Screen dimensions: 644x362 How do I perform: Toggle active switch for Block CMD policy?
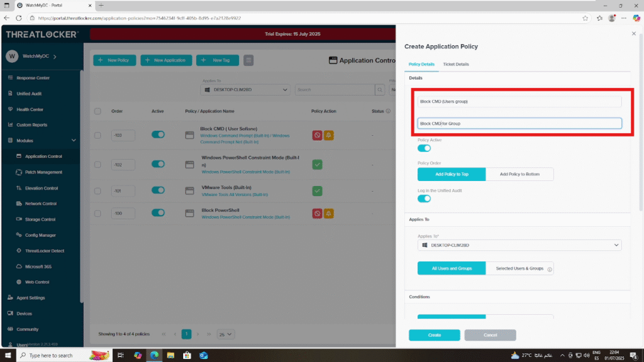coord(158,134)
